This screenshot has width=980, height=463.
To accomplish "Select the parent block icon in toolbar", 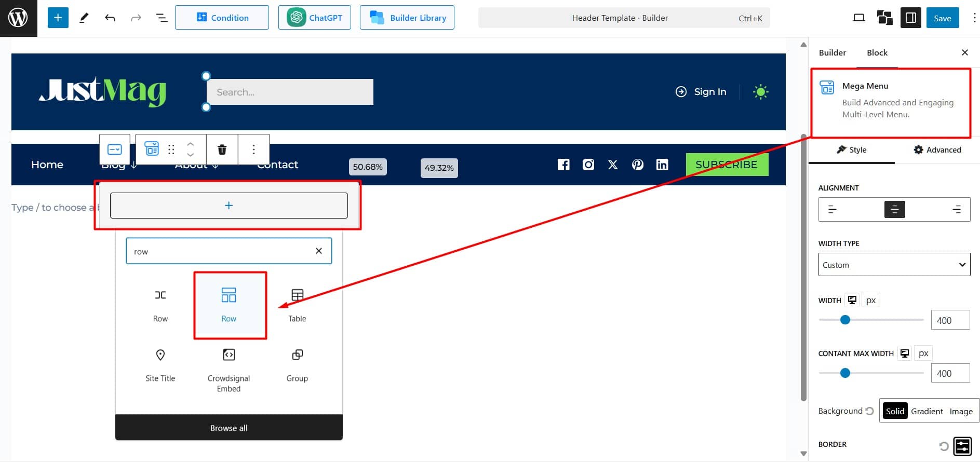I will pyautogui.click(x=114, y=149).
